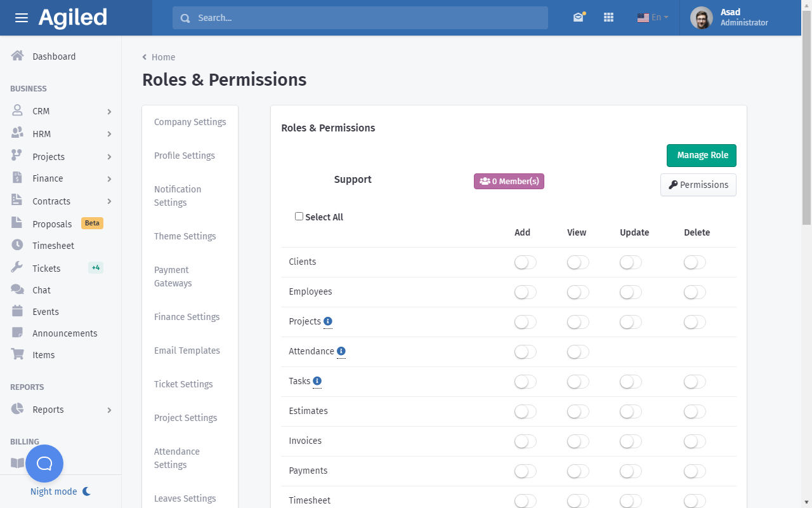This screenshot has height=508, width=812.
Task: Toggle View permission for Employees
Action: 578,292
